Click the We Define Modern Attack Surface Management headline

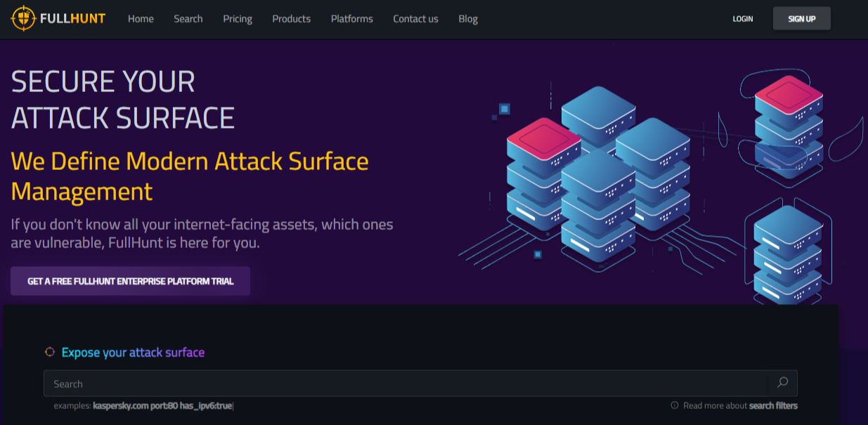(x=190, y=176)
